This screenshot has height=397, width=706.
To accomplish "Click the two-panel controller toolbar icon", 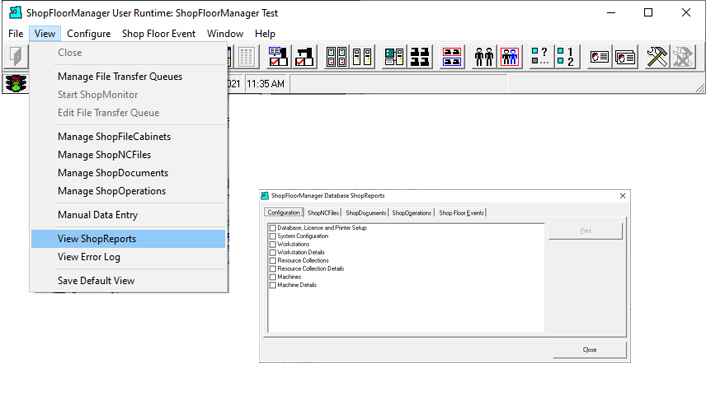I will point(362,57).
